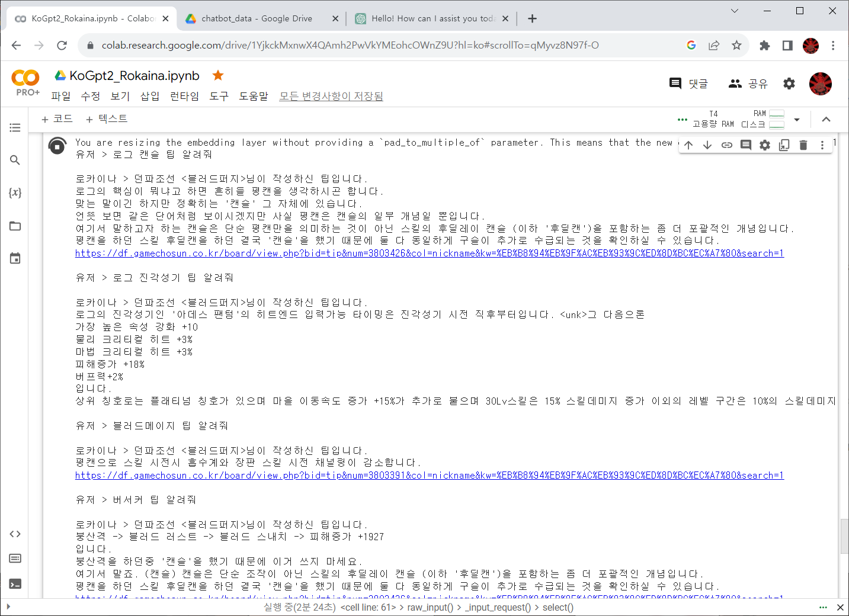
Task: Star the KoGpt2_Rokaina notebook
Action: (218, 75)
